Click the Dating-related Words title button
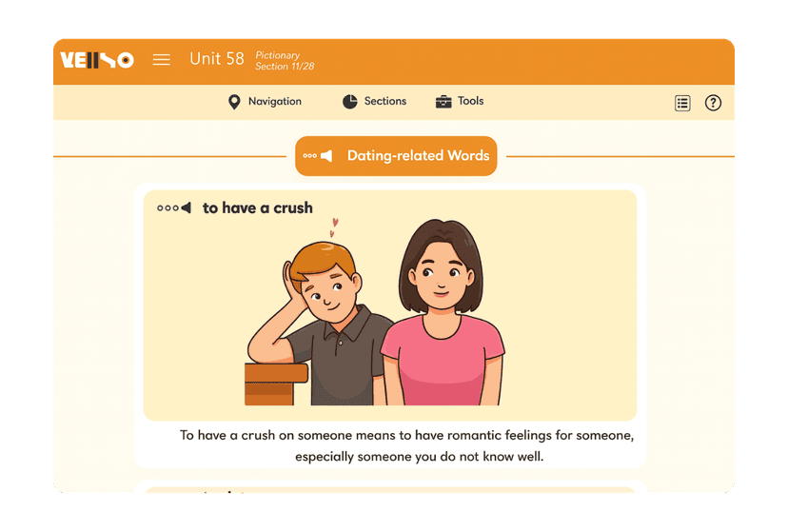 click(x=396, y=156)
